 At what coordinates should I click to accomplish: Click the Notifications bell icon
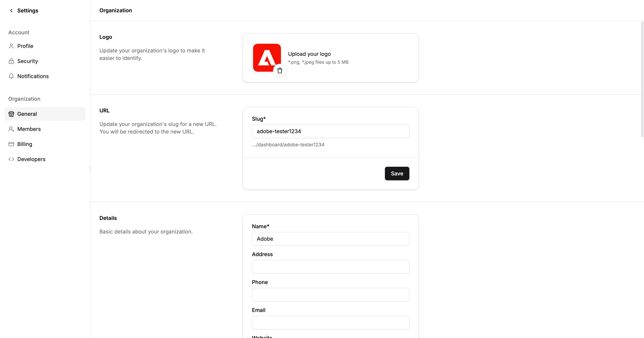pos(11,76)
